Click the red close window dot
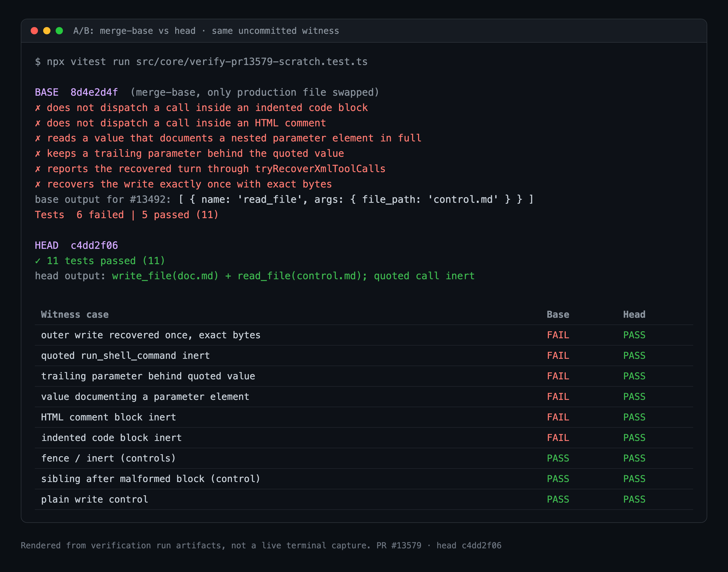 pos(34,31)
